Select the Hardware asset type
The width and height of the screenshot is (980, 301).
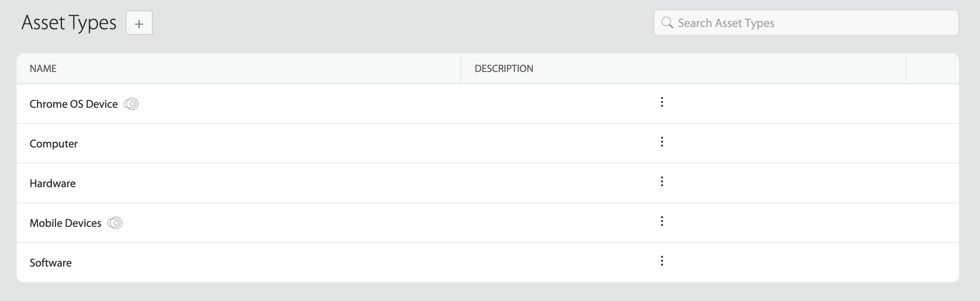point(52,183)
